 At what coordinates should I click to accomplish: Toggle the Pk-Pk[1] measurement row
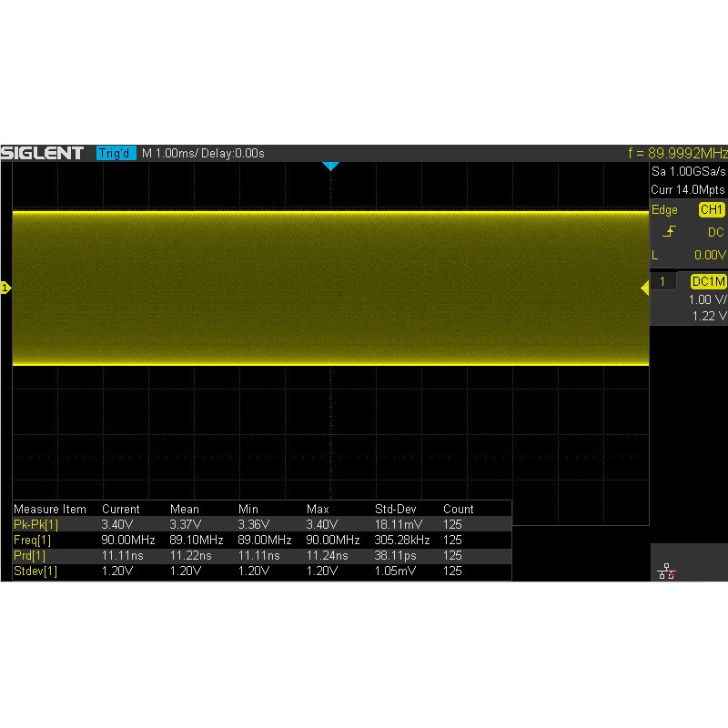[x=34, y=524]
